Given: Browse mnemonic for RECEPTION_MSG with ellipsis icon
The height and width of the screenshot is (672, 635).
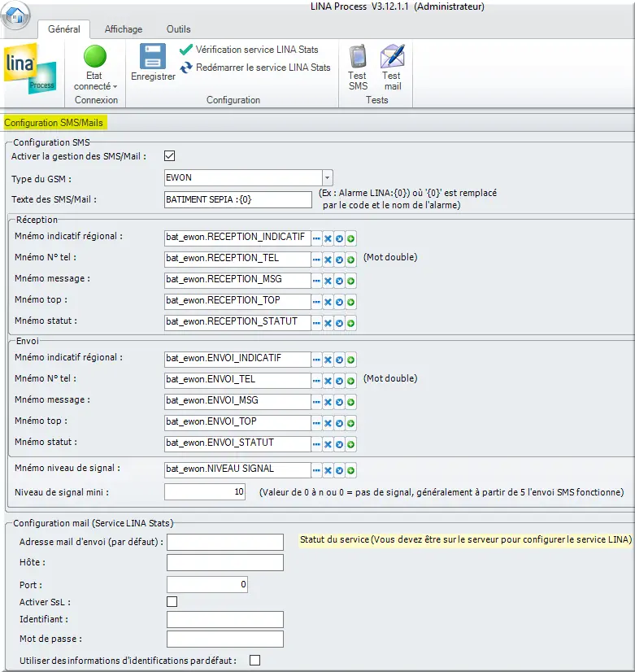Looking at the screenshot, I should point(316,281).
